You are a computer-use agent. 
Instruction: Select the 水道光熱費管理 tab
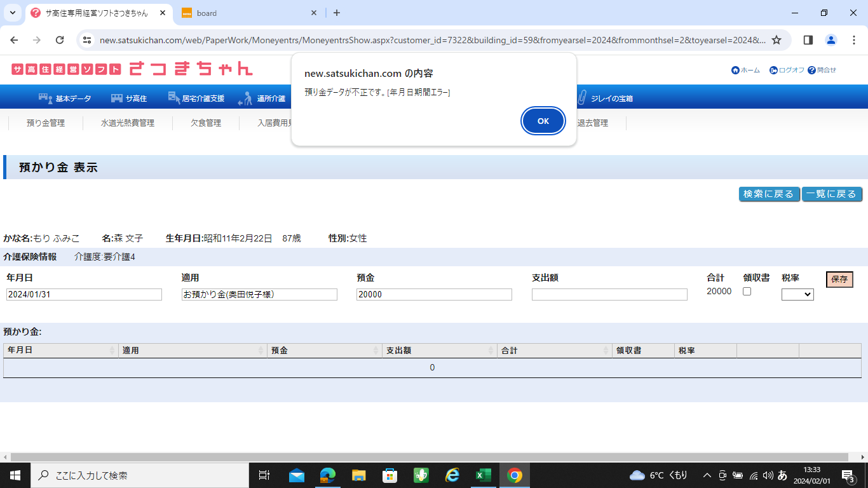tap(128, 123)
